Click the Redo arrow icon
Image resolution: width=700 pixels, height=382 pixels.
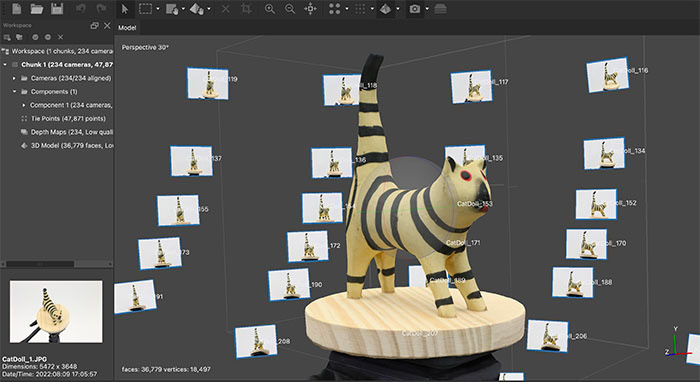(x=101, y=8)
